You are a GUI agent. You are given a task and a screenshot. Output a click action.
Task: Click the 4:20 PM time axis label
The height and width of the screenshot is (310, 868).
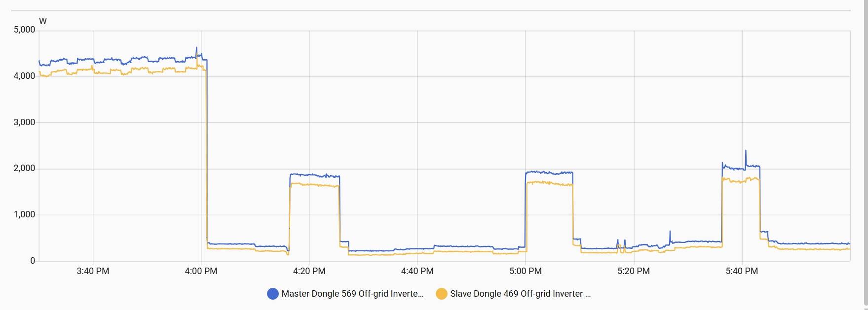point(309,271)
